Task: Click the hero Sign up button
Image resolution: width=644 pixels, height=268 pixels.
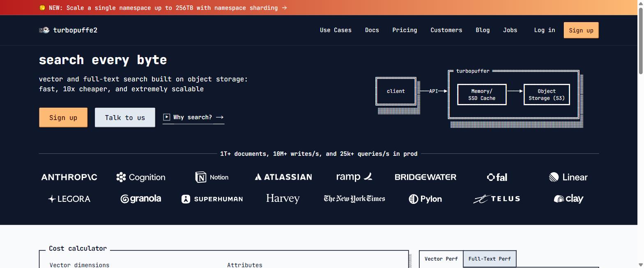Action: pos(63,118)
